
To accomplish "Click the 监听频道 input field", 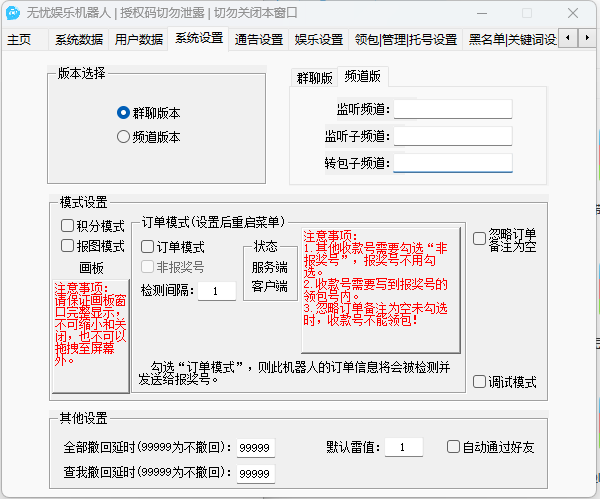I will point(453,109).
